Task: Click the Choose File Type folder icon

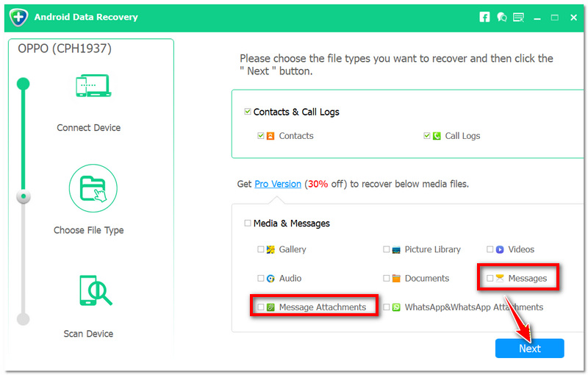Action: (93, 188)
